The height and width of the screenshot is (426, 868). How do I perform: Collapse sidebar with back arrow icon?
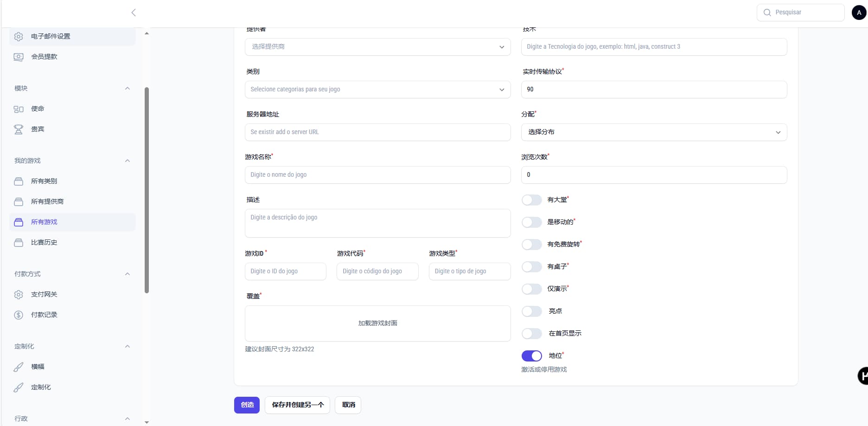pyautogui.click(x=134, y=13)
